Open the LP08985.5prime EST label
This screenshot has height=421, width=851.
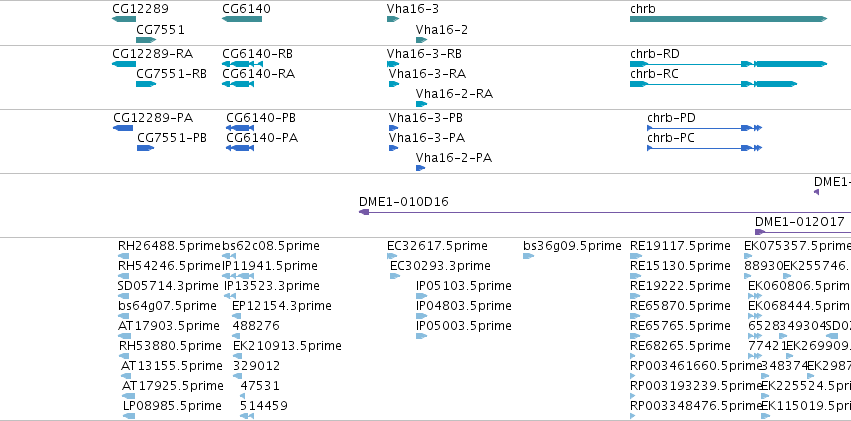point(172,405)
